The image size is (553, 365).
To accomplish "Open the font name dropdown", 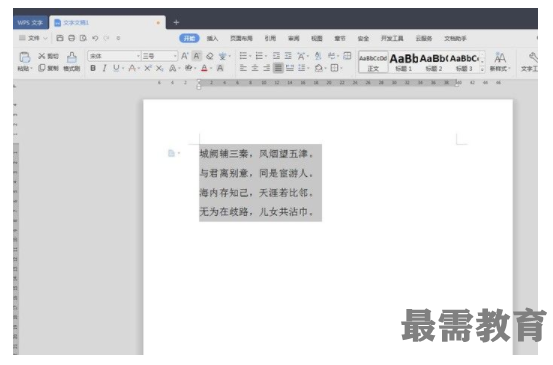I will coord(138,56).
